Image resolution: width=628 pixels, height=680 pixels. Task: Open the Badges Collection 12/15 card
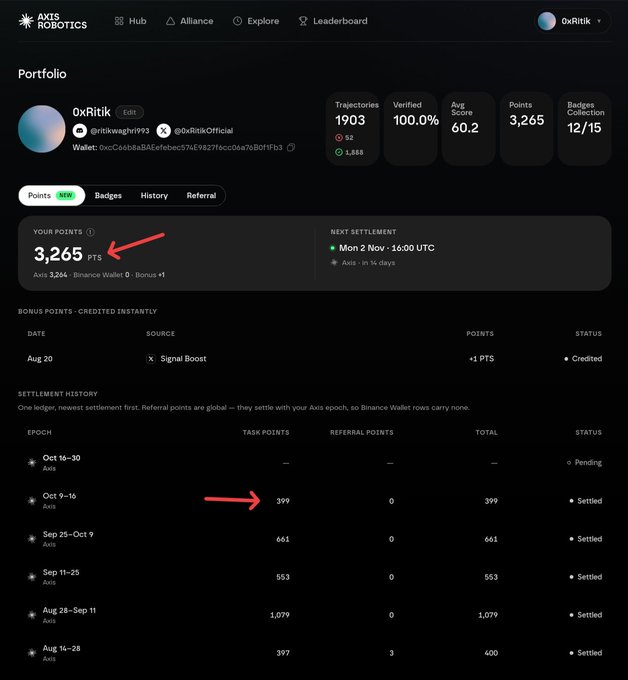click(x=585, y=129)
